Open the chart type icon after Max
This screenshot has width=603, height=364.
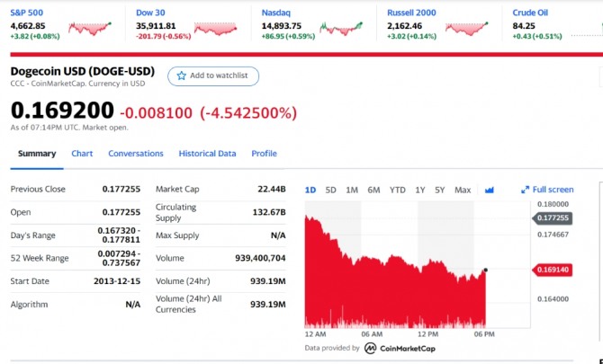(x=490, y=190)
